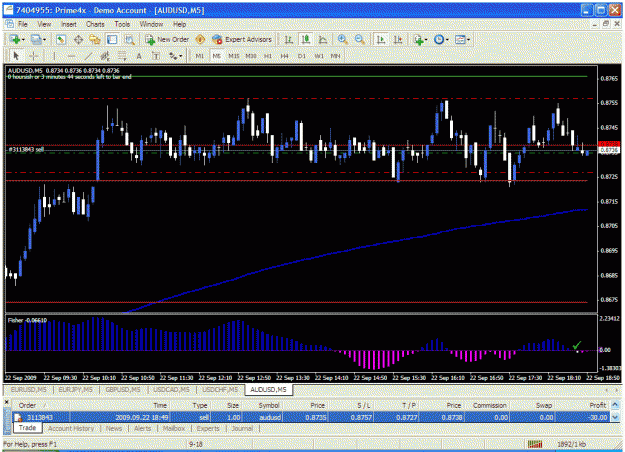Open the Journal terminal tab

click(242, 428)
